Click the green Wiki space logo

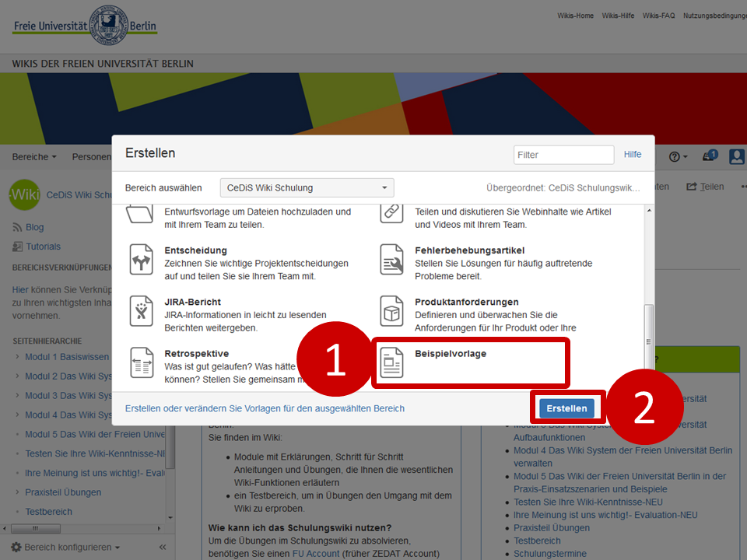click(24, 194)
